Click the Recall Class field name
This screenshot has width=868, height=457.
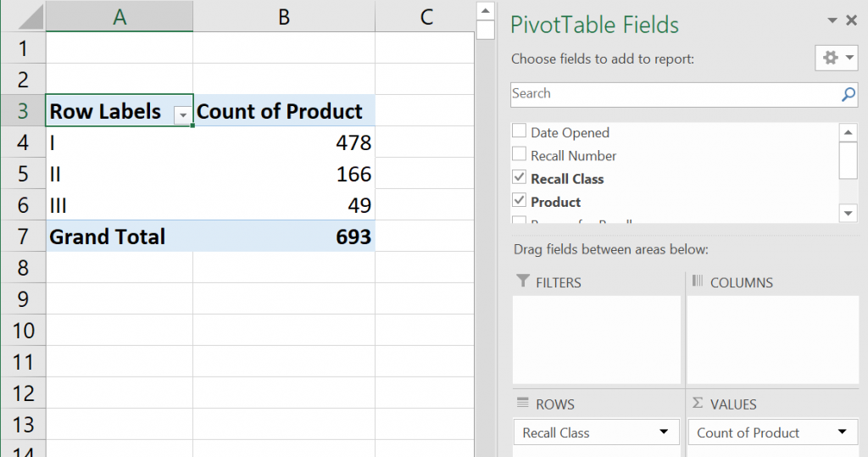pyautogui.click(x=567, y=179)
